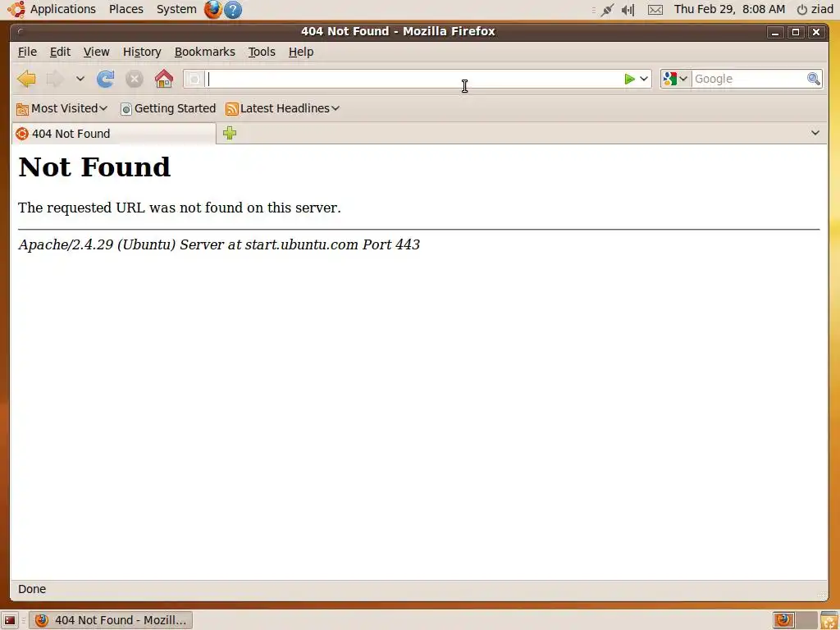Screen dimensions: 840x630
Task: Click the mail envelope indicator
Action: (x=655, y=10)
